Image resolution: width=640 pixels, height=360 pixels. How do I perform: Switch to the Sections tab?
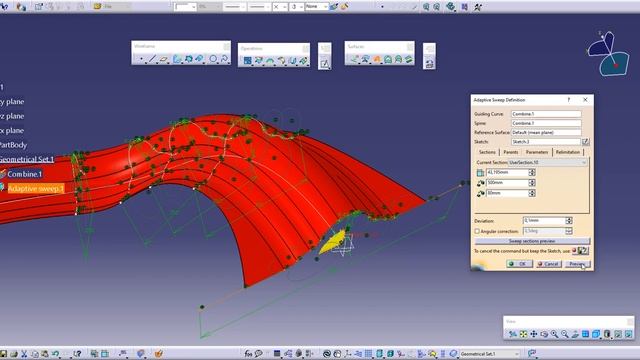pos(487,152)
